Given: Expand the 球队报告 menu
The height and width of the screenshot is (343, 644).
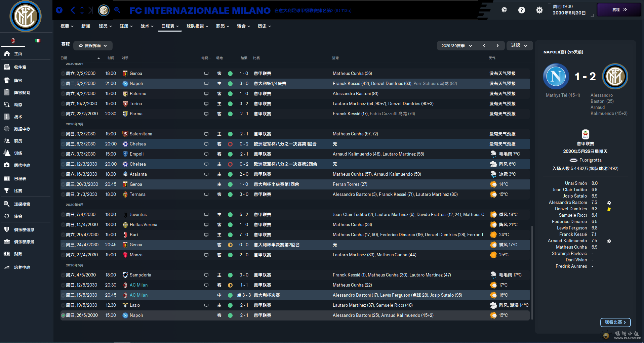Looking at the screenshot, I should click(197, 26).
